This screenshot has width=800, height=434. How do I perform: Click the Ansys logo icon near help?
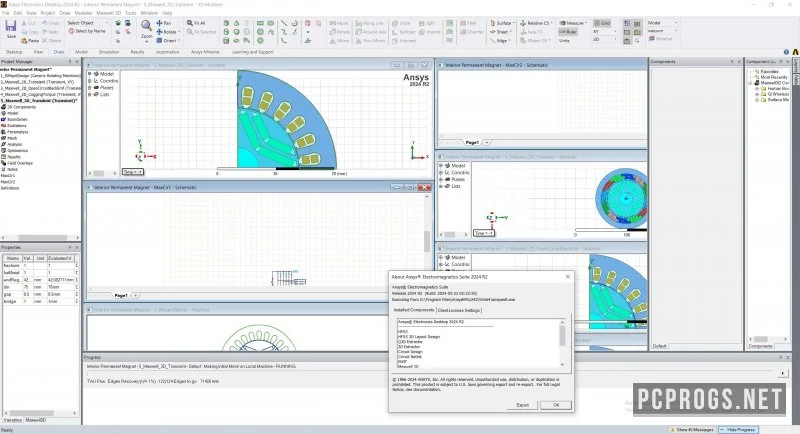click(x=795, y=52)
